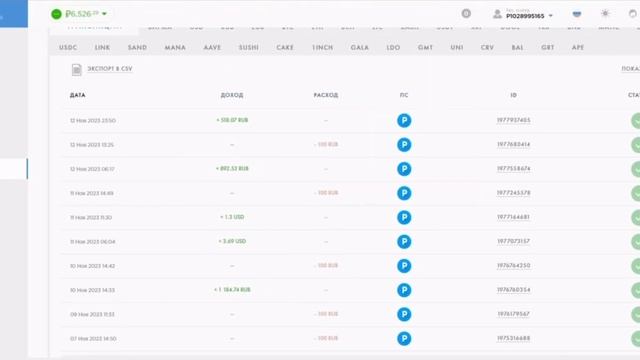
Task: Click Payeer icon in 11 Ноя 14:49 row
Action: coord(404,193)
